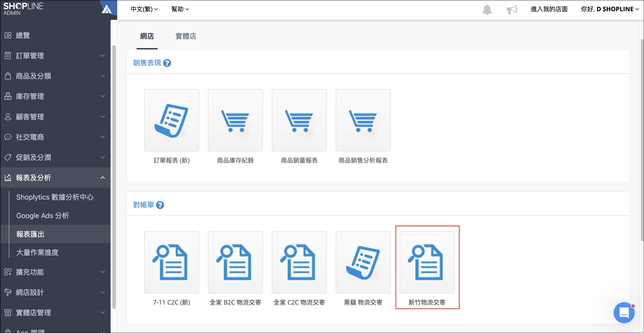Click the 新竹物流交寄 label
Screen dimensions: 644x333
[427, 302]
